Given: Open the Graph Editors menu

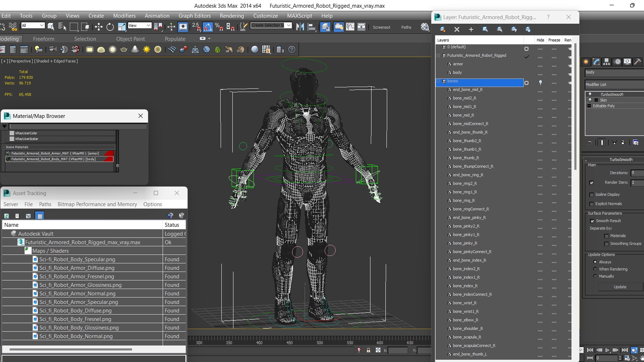Looking at the screenshot, I should pyautogui.click(x=195, y=16).
